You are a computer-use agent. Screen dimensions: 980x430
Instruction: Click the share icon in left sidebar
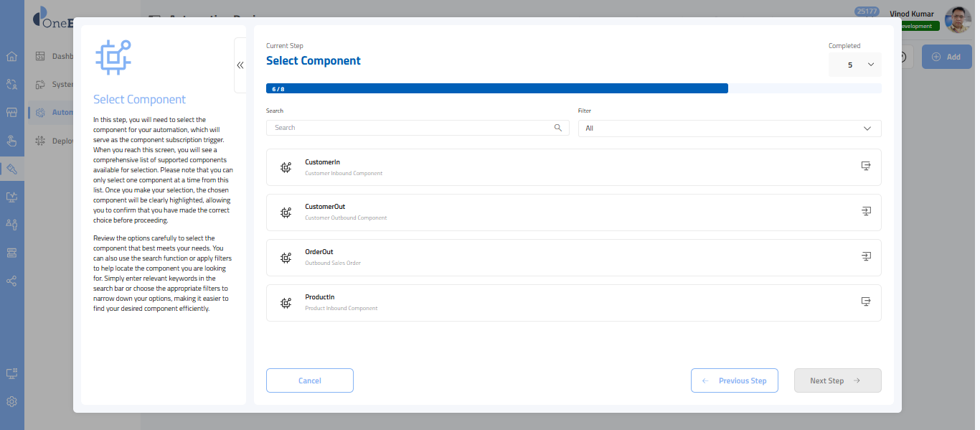[x=11, y=281]
